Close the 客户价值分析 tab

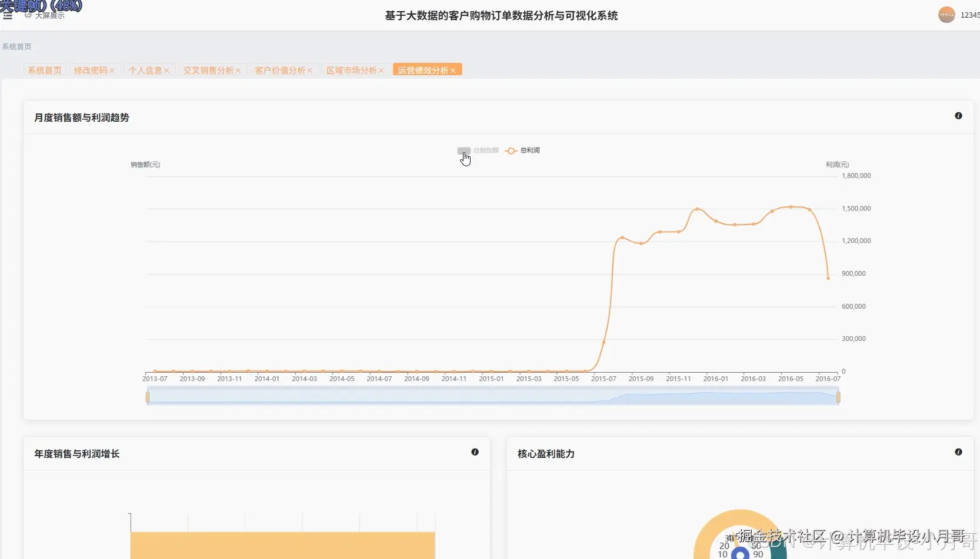[x=310, y=70]
